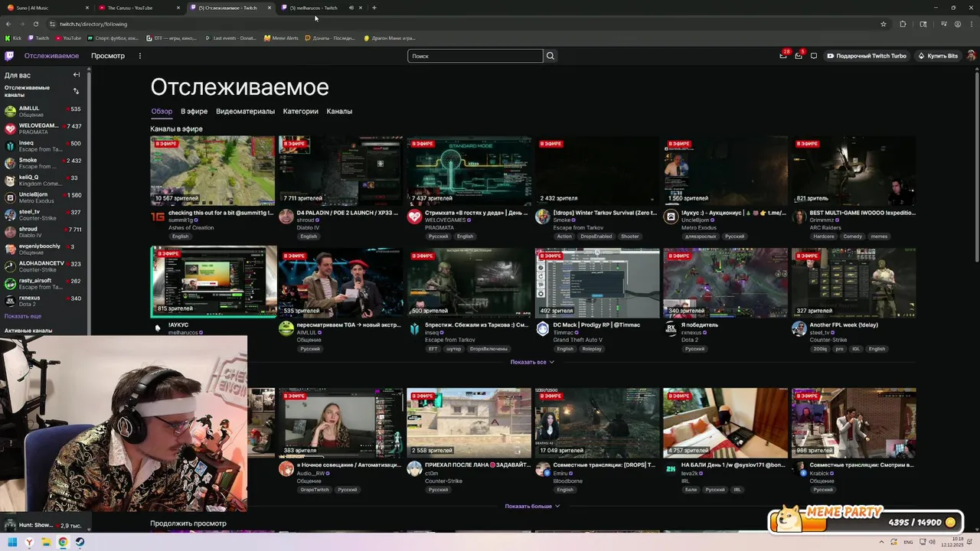The width and height of the screenshot is (980, 551).
Task: Switch to the Видеоматериалы tab
Action: click(245, 111)
